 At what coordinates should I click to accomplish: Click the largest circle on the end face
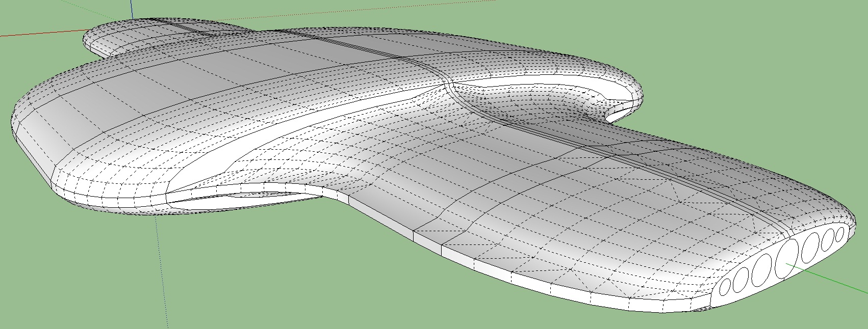click(786, 259)
